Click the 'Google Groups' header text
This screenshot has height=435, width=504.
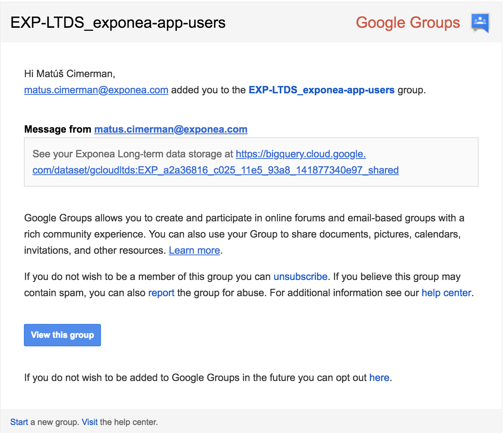408,23
